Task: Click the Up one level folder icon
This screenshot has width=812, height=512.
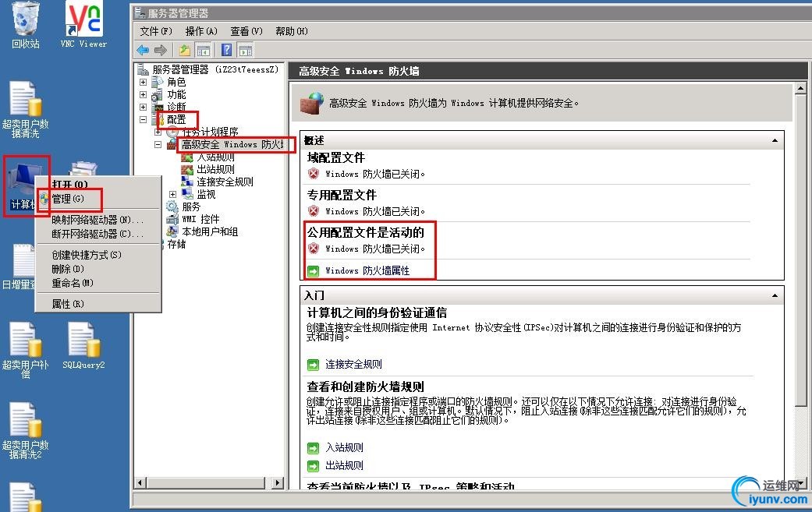Action: pos(184,50)
